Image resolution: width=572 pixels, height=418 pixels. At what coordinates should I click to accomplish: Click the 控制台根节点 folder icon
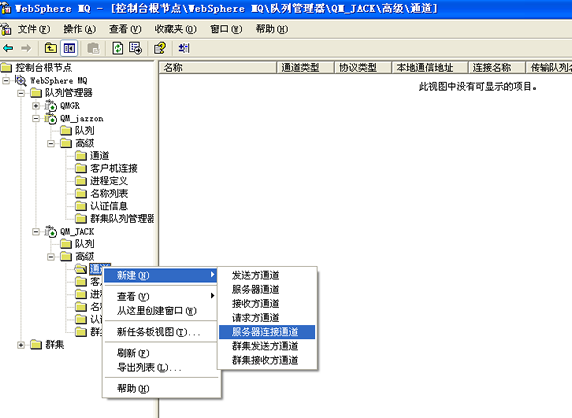coord(6,67)
